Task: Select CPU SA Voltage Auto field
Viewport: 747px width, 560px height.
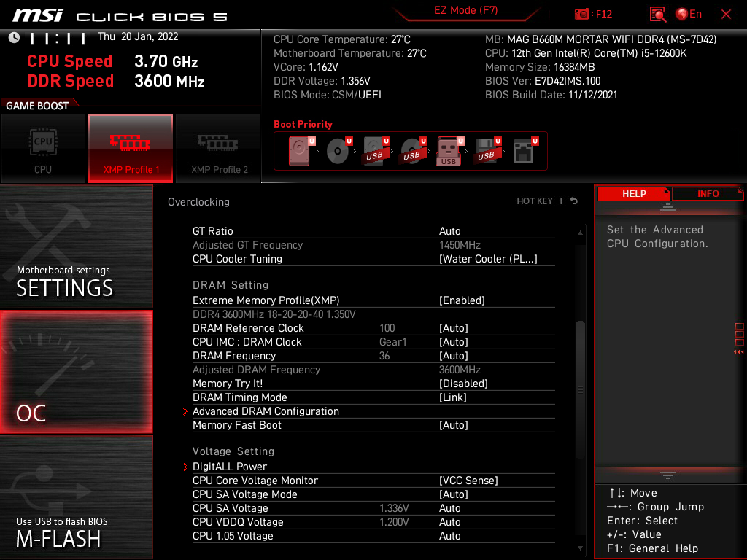Action: point(449,508)
